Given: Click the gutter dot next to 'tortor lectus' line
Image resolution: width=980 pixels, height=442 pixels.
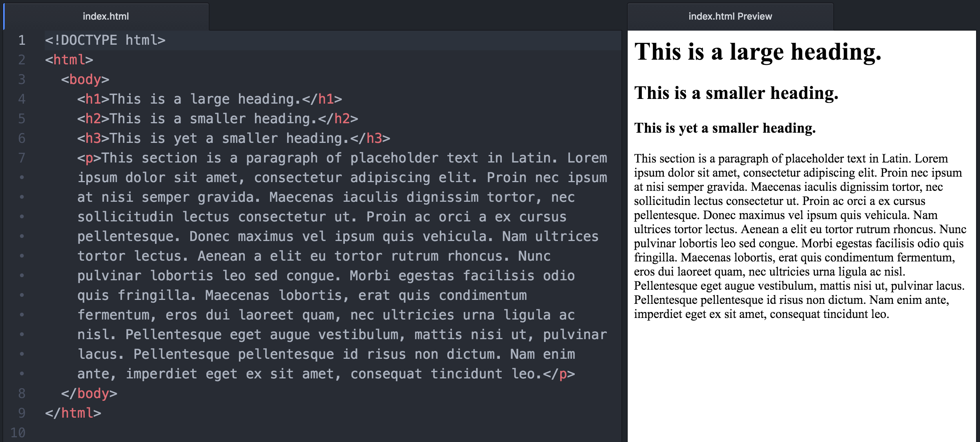Looking at the screenshot, I should 22,256.
